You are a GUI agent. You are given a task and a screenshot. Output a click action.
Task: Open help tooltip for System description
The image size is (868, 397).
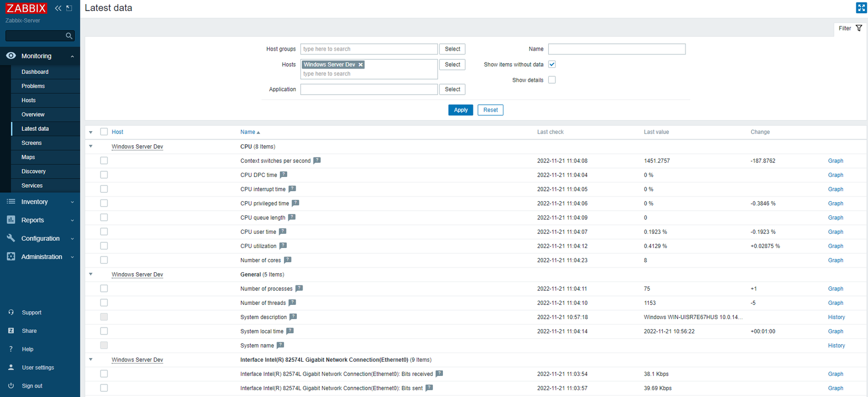tap(293, 317)
